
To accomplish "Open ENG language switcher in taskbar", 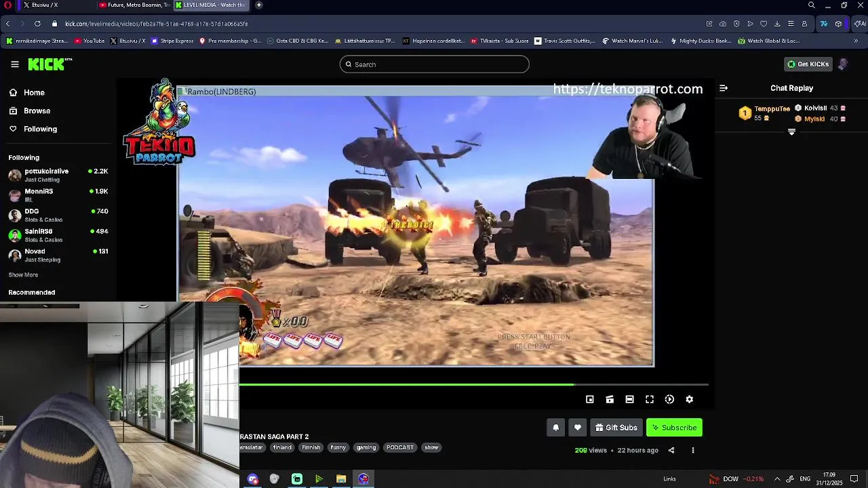I will click(x=805, y=479).
